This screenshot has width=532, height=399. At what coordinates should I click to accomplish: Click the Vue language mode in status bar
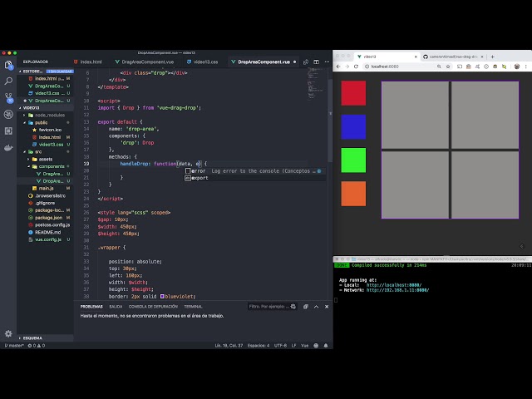tap(305, 346)
